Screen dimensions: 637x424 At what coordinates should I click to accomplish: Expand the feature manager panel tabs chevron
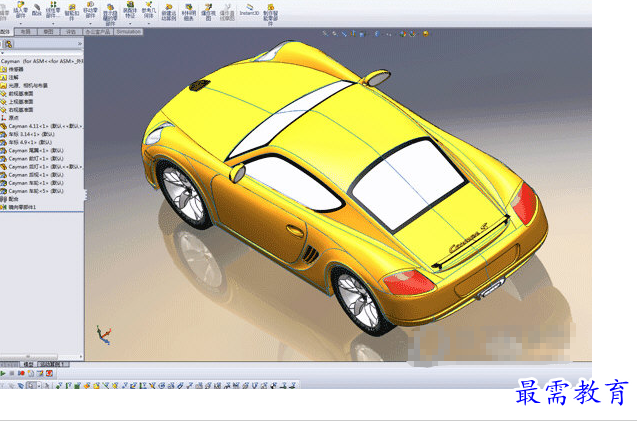(80, 43)
